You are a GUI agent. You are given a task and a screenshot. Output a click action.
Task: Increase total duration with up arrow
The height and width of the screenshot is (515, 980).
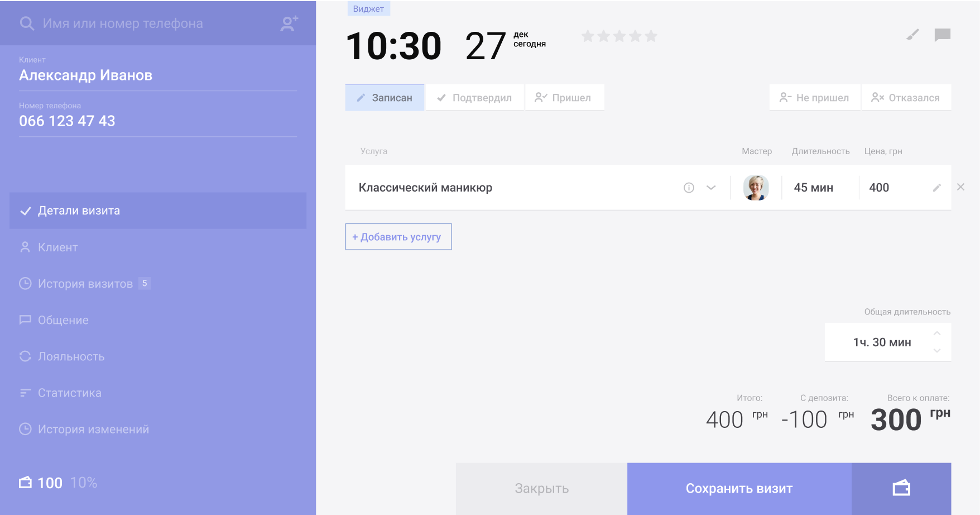[937, 333]
